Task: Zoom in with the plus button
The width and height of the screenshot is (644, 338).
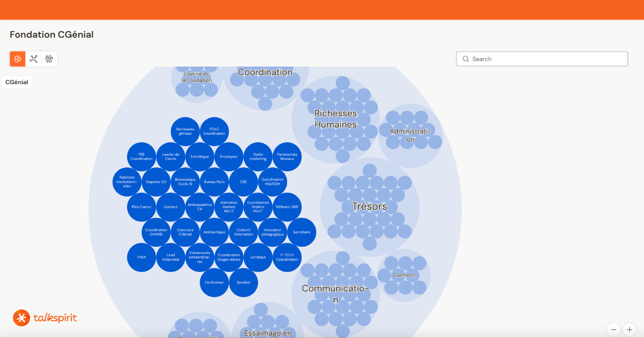Action: tap(630, 329)
